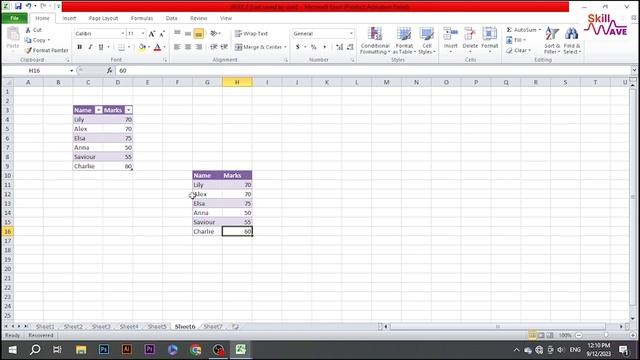Switch to Sheet1 tab
640x360 pixels.
coord(45,327)
